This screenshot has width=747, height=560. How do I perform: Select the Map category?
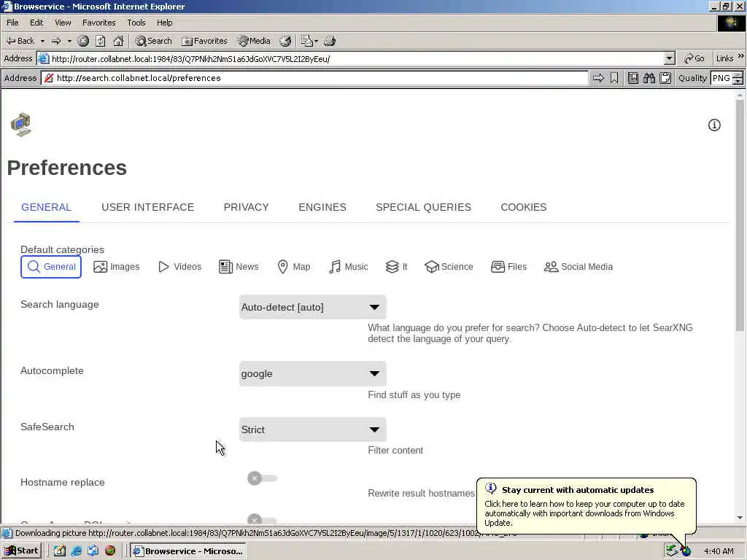click(294, 267)
